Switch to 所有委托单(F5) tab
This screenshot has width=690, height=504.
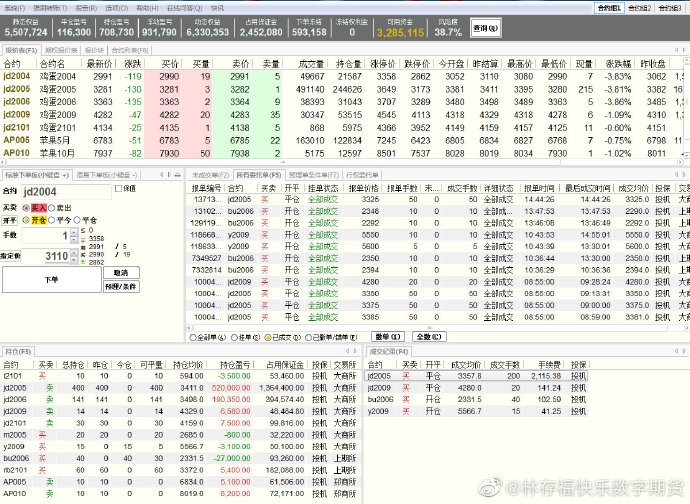pos(258,175)
